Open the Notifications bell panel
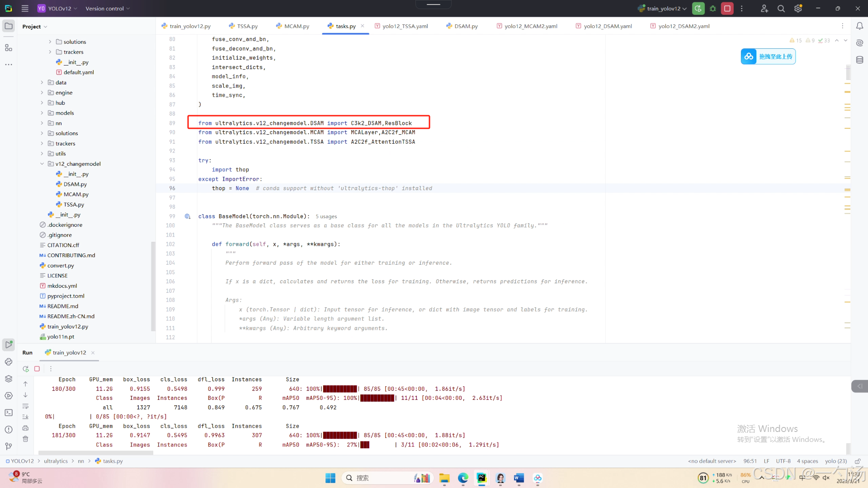The height and width of the screenshot is (488, 868). (x=859, y=26)
